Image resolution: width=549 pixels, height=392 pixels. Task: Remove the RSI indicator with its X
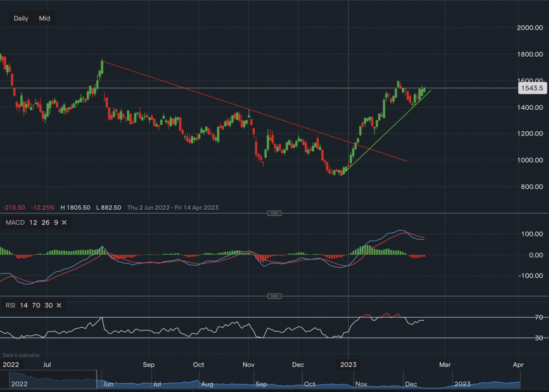pyautogui.click(x=59, y=305)
